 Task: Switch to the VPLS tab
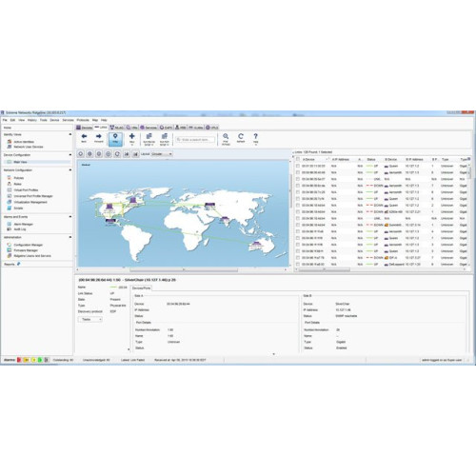212,128
